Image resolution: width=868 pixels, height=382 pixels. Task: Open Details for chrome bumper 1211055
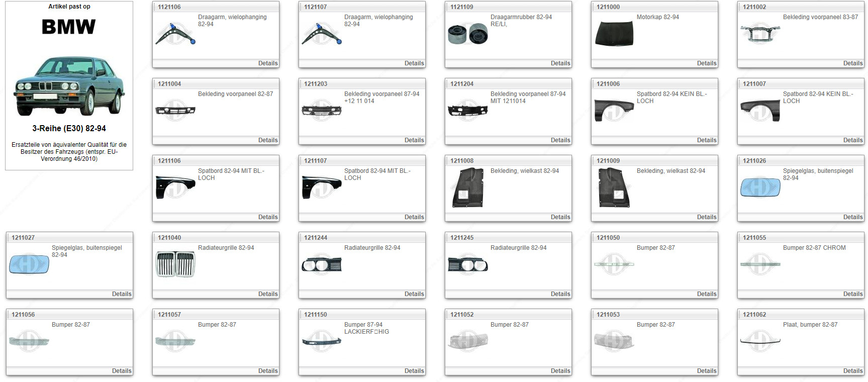(x=853, y=294)
